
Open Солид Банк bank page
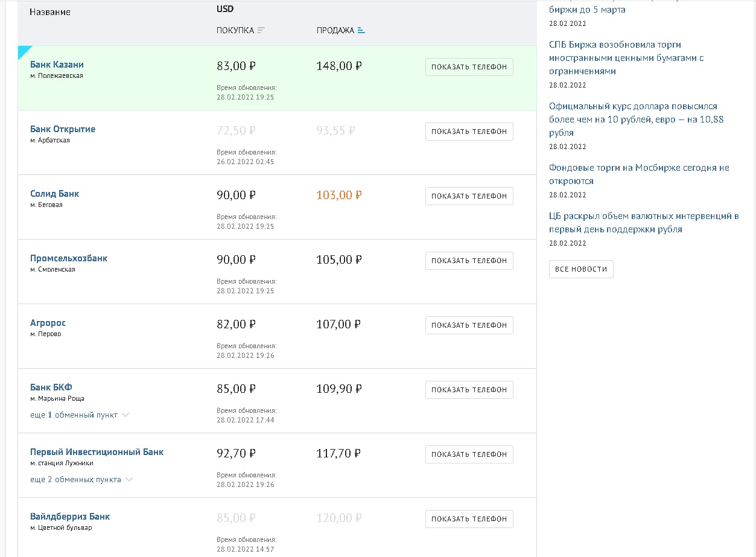pos(54,194)
